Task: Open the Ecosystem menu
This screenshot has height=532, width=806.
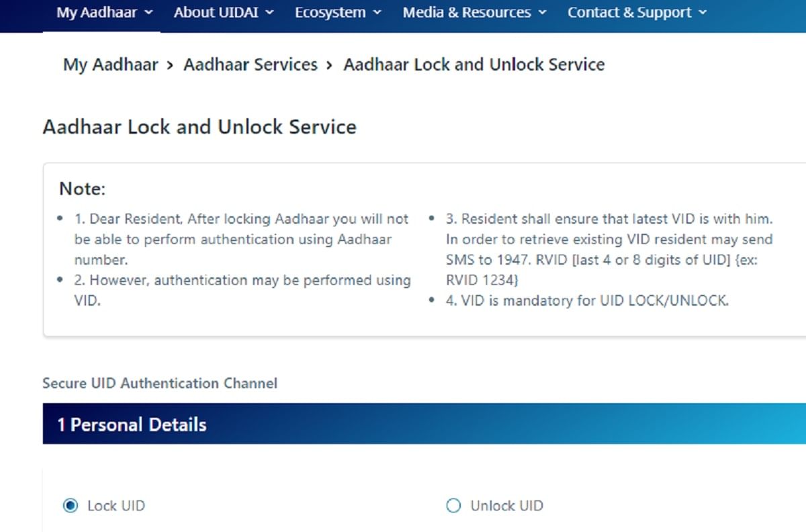Action: pyautogui.click(x=330, y=12)
